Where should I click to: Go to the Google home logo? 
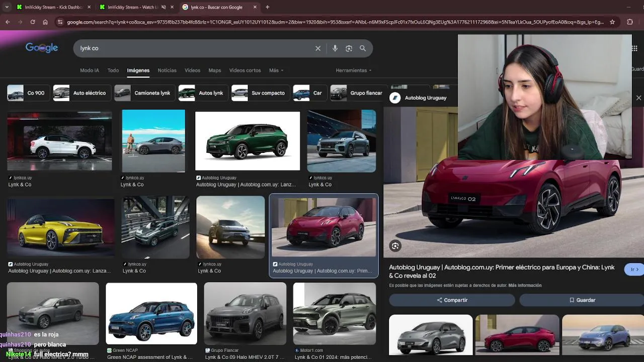pyautogui.click(x=42, y=48)
